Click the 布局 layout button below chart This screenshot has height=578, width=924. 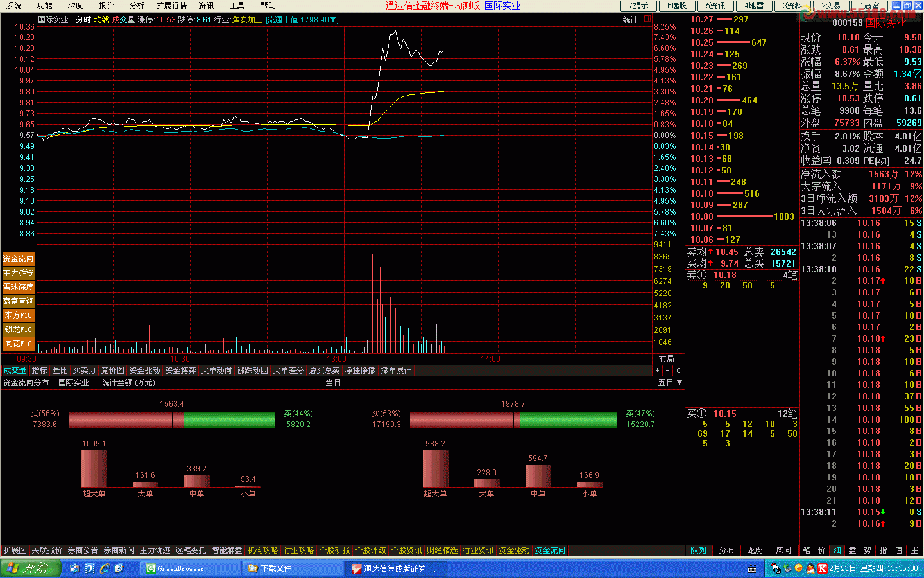tap(667, 359)
